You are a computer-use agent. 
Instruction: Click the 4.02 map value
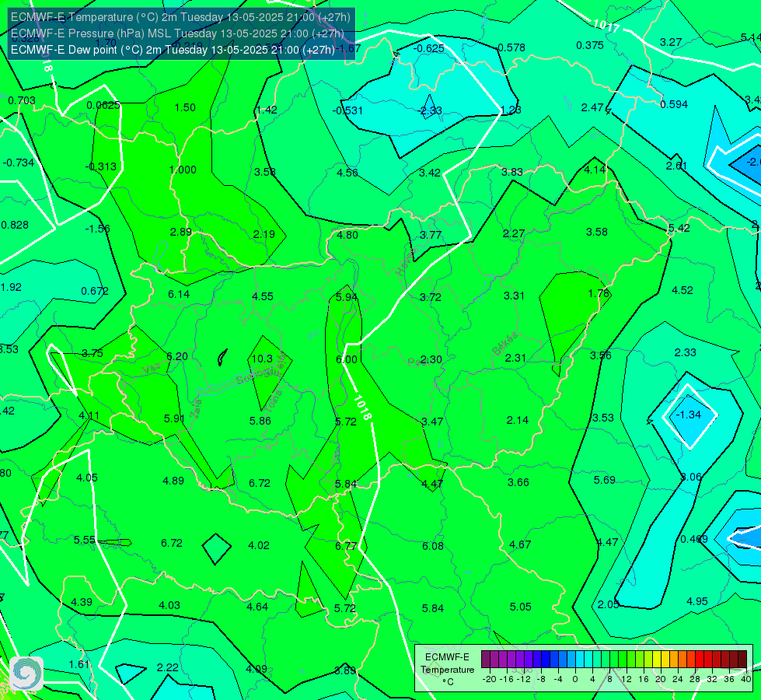click(259, 545)
